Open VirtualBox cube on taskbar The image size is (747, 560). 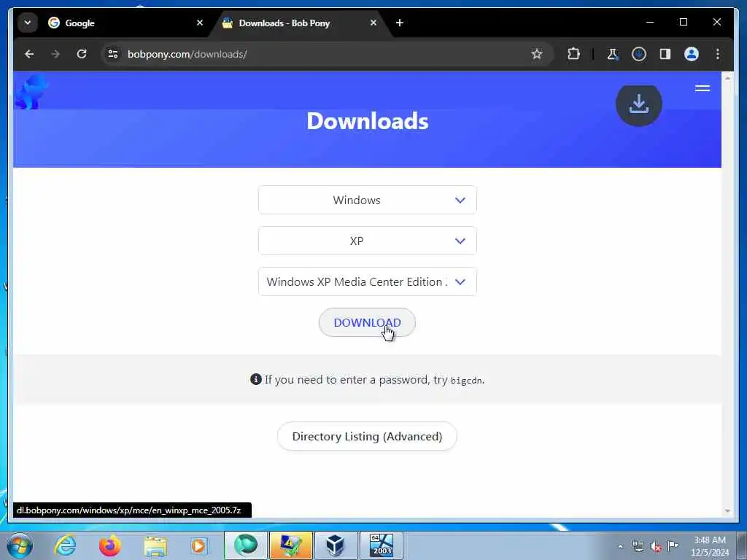336,545
